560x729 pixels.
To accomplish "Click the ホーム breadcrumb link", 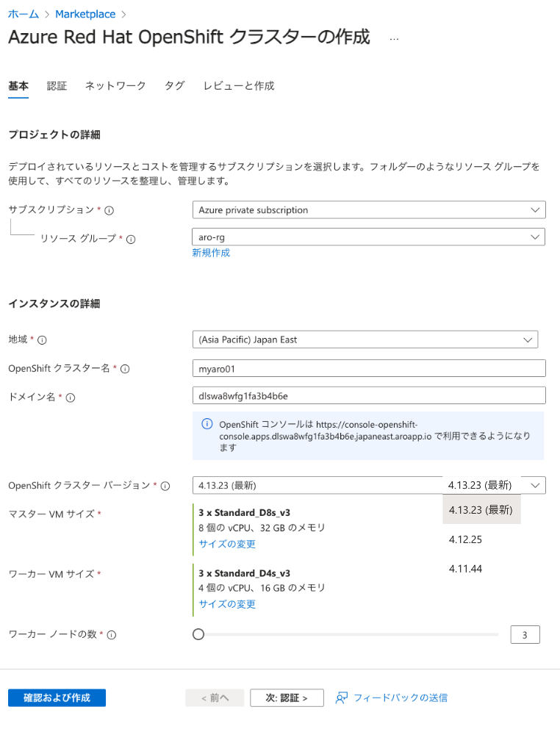I will [24, 15].
